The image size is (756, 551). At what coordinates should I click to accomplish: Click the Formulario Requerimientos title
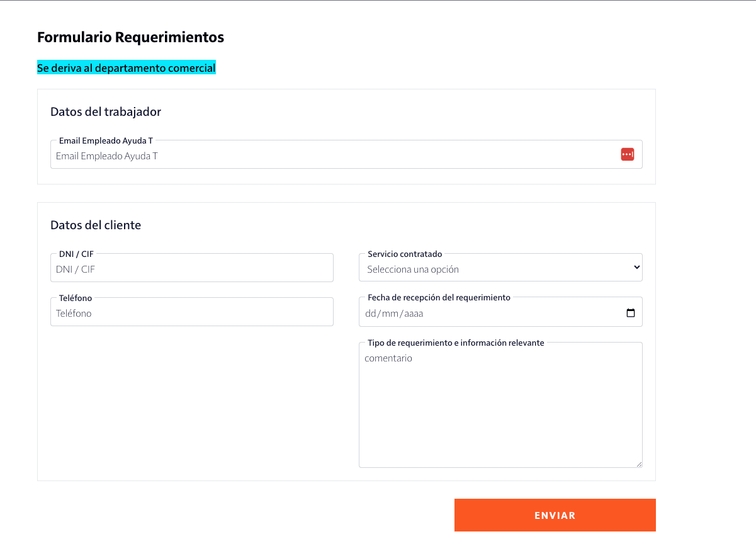point(130,37)
